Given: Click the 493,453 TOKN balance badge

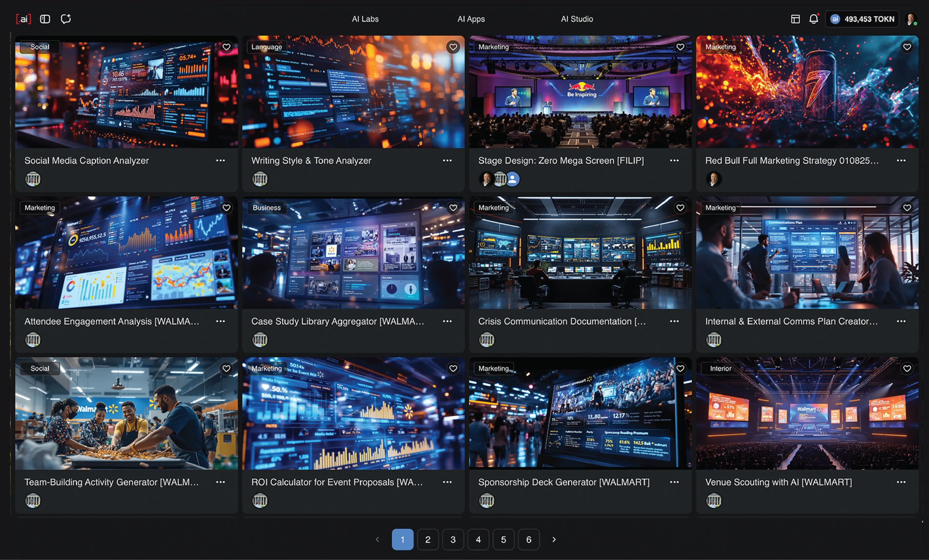Looking at the screenshot, I should click(862, 19).
